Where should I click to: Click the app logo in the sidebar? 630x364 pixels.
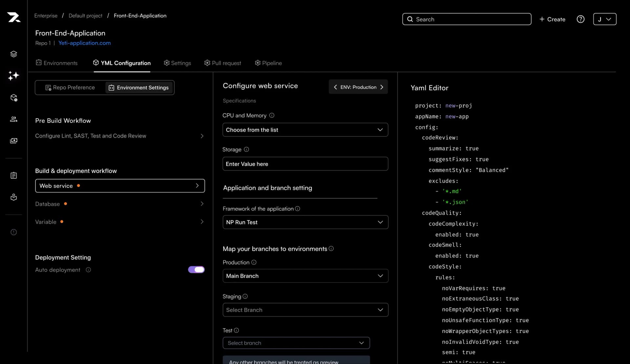14,17
